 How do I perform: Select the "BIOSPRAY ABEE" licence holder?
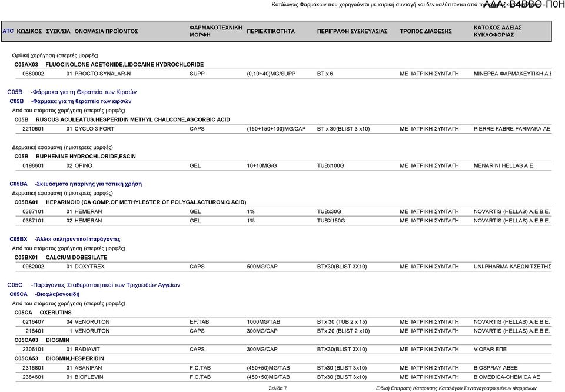(x=496, y=368)
